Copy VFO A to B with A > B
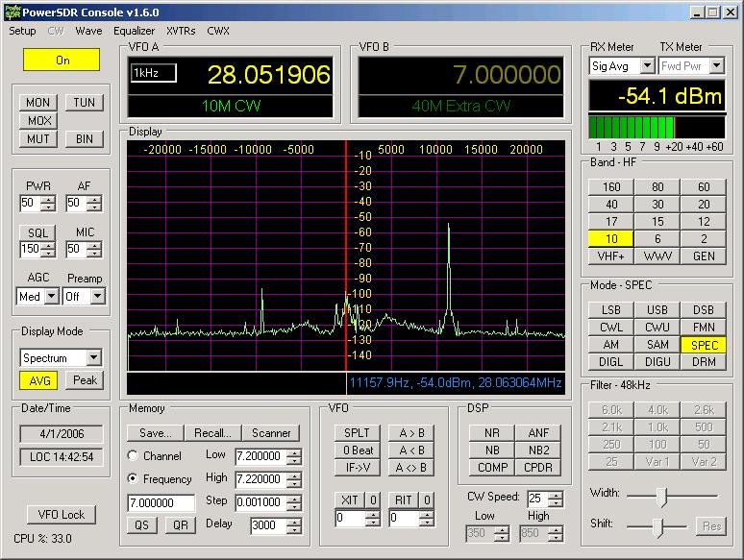The height and width of the screenshot is (560, 744). (x=411, y=433)
